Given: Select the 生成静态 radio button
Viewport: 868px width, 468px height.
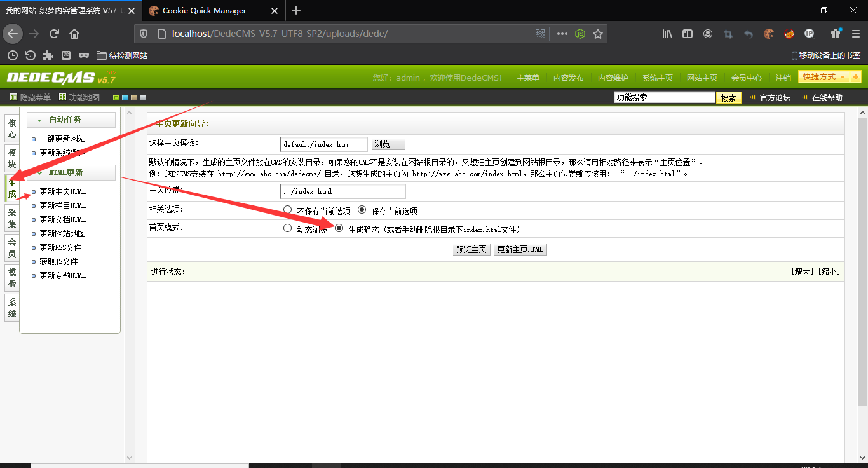Looking at the screenshot, I should [x=339, y=228].
